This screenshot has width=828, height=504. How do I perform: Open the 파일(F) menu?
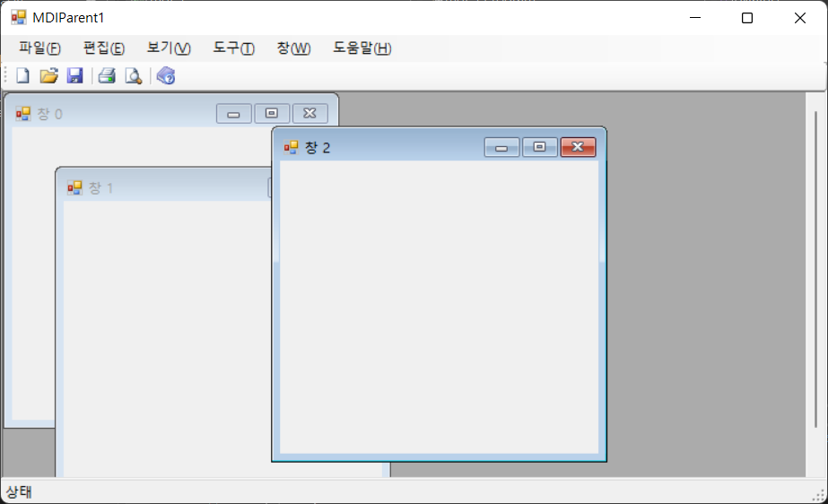point(40,48)
